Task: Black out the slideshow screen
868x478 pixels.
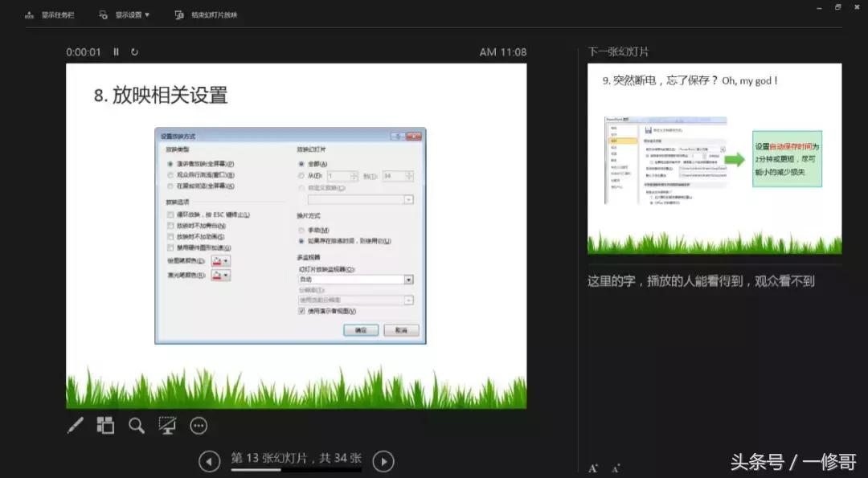Action: click(166, 426)
